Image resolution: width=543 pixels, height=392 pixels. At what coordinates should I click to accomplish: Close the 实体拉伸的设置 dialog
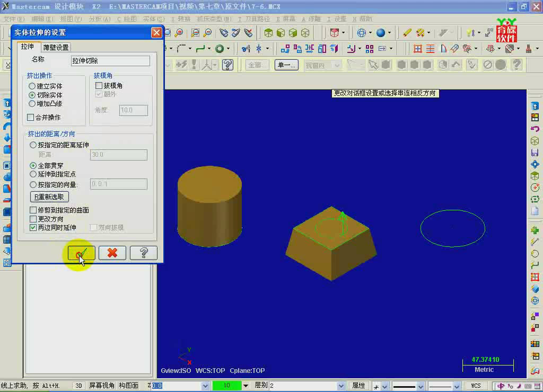pos(156,32)
